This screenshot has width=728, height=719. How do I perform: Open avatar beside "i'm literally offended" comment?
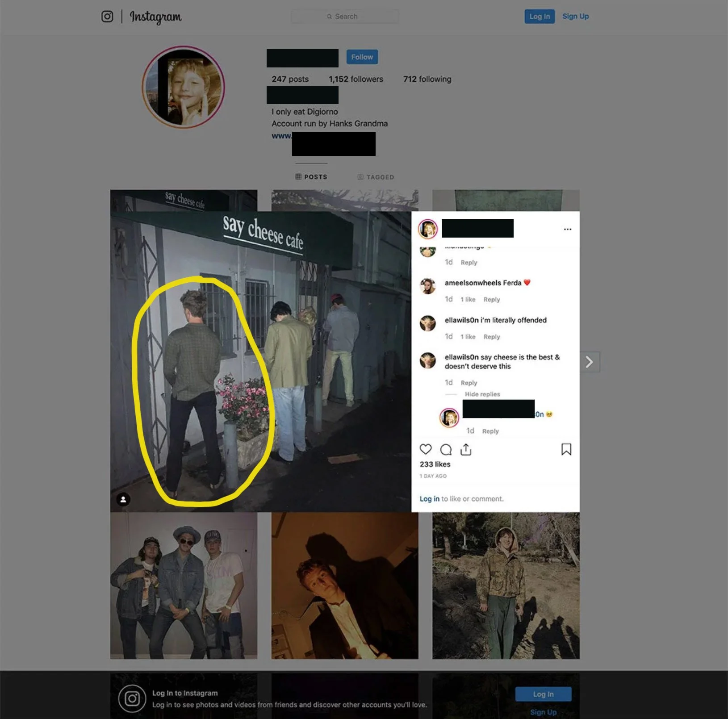tap(427, 323)
